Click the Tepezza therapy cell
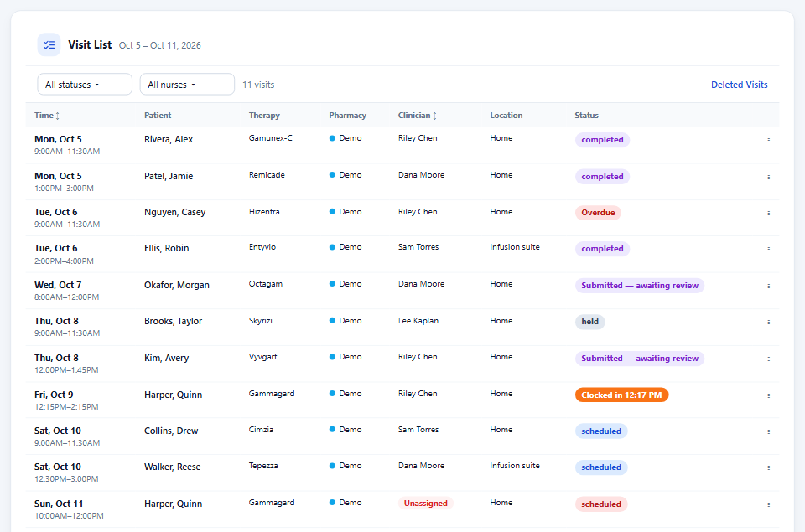Screen dimensions: 805x532 click(x=263, y=466)
